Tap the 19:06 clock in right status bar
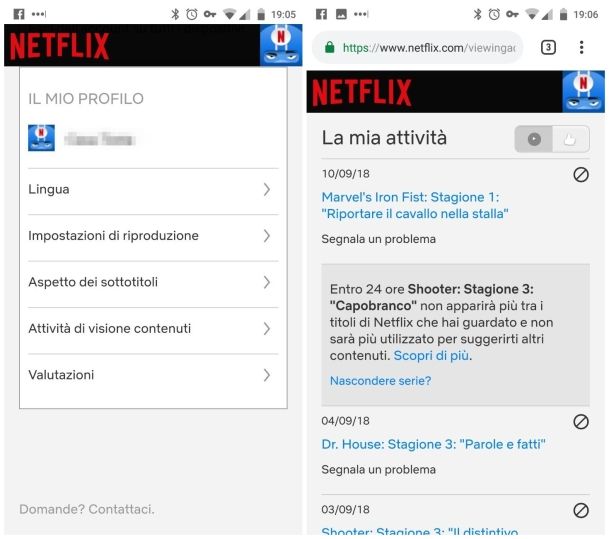 coord(586,15)
